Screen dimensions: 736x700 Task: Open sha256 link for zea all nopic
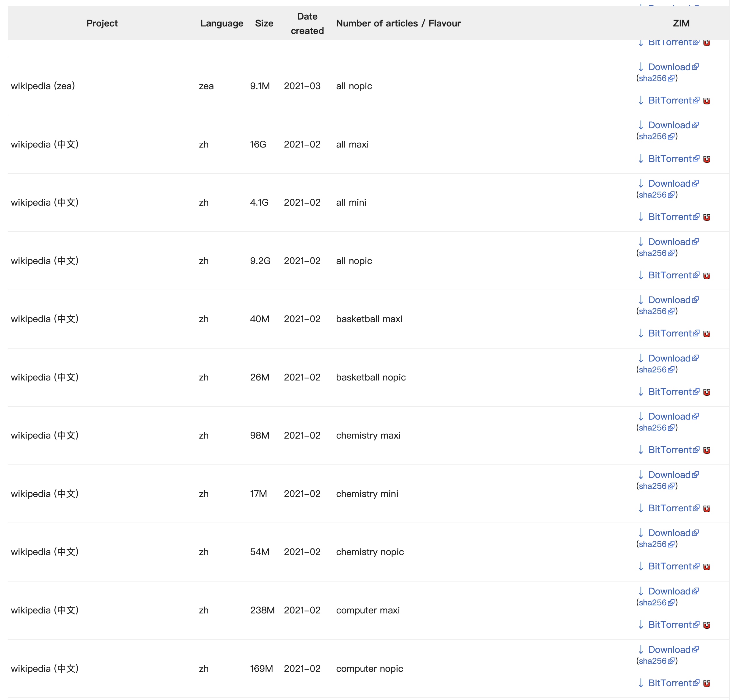point(652,78)
